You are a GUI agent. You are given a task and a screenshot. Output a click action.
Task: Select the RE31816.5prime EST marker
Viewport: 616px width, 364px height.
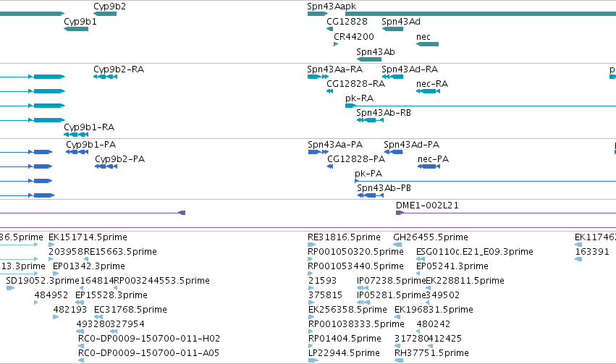pos(311,245)
